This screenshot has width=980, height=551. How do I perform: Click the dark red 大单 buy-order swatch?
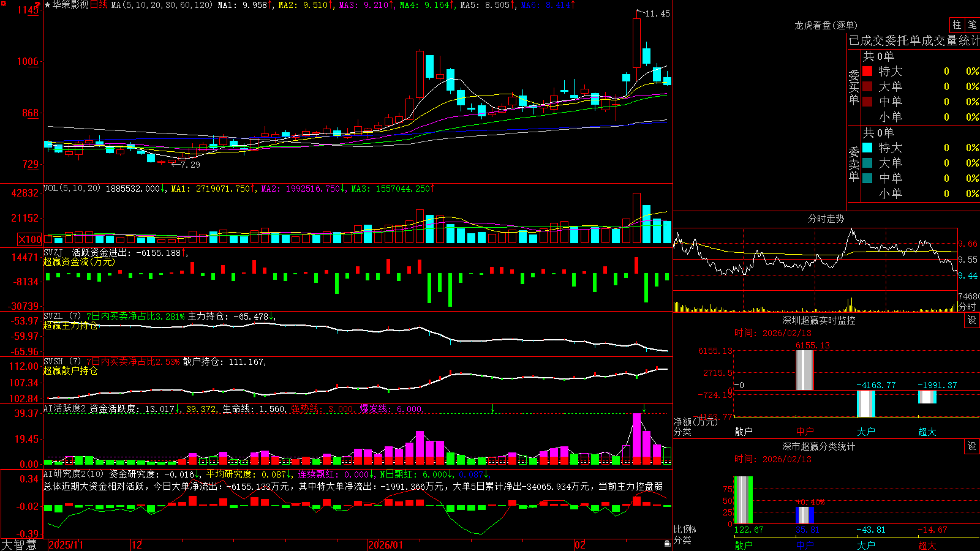[867, 86]
